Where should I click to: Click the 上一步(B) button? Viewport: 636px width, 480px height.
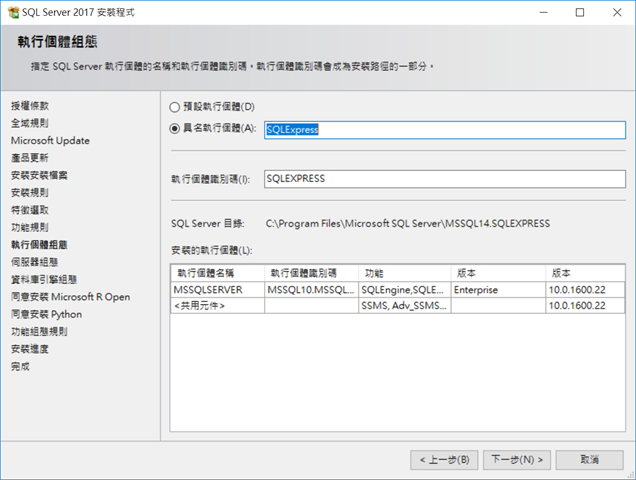(444, 460)
